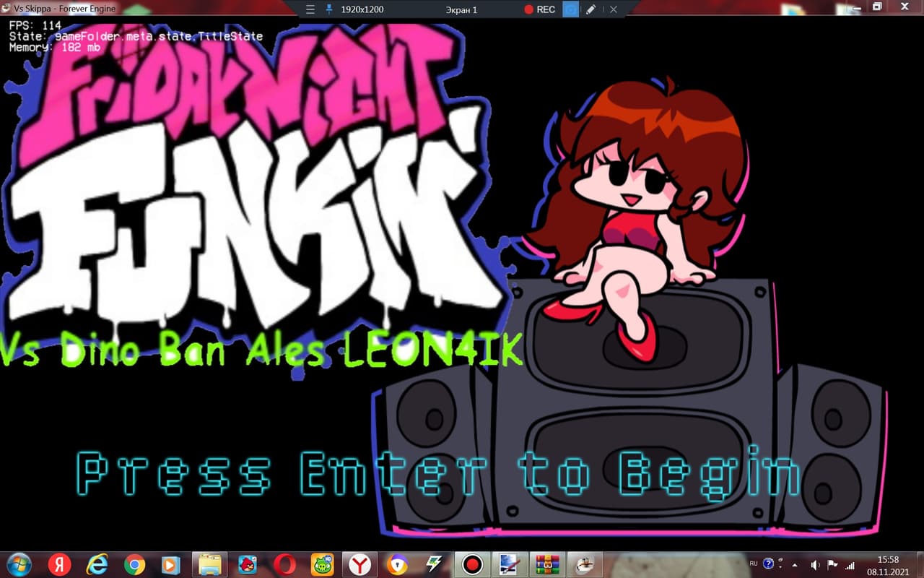Click the Vs Skippa - Forever Engine title
Viewport: 924px width, 578px height.
coord(64,8)
